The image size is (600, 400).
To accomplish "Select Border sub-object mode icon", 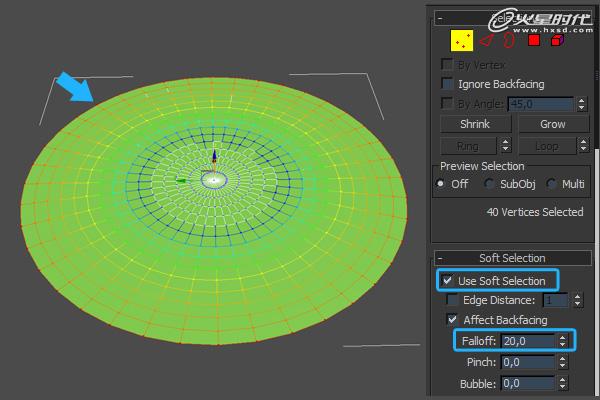I will tap(509, 41).
